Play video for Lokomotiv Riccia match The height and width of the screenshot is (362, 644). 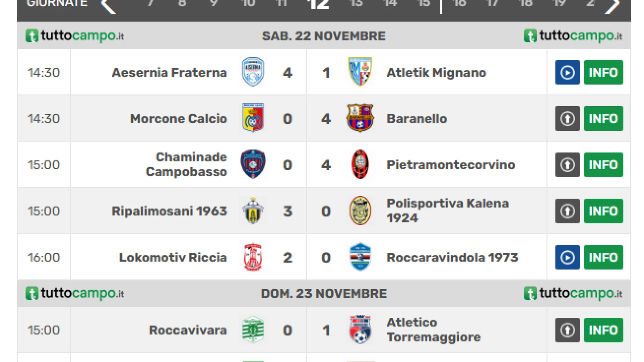click(x=567, y=257)
